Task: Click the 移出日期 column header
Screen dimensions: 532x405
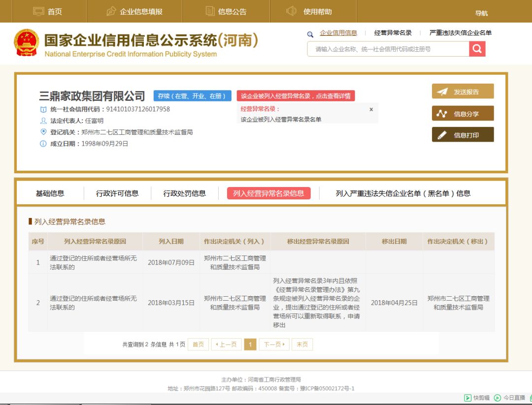Action: click(394, 241)
